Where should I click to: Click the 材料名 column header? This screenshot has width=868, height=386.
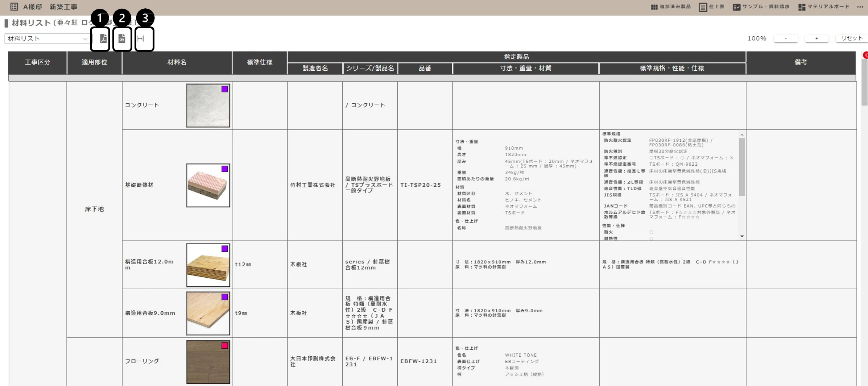[x=177, y=62]
